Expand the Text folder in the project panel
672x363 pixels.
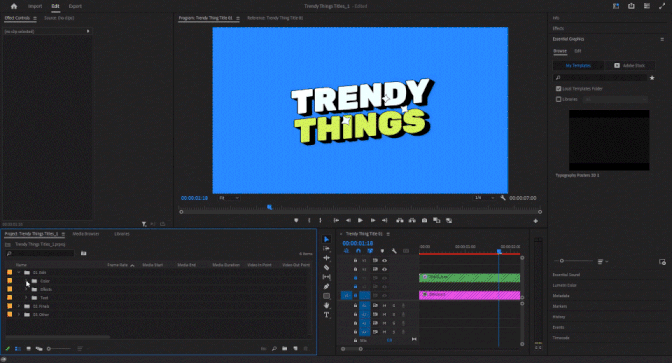(x=26, y=297)
